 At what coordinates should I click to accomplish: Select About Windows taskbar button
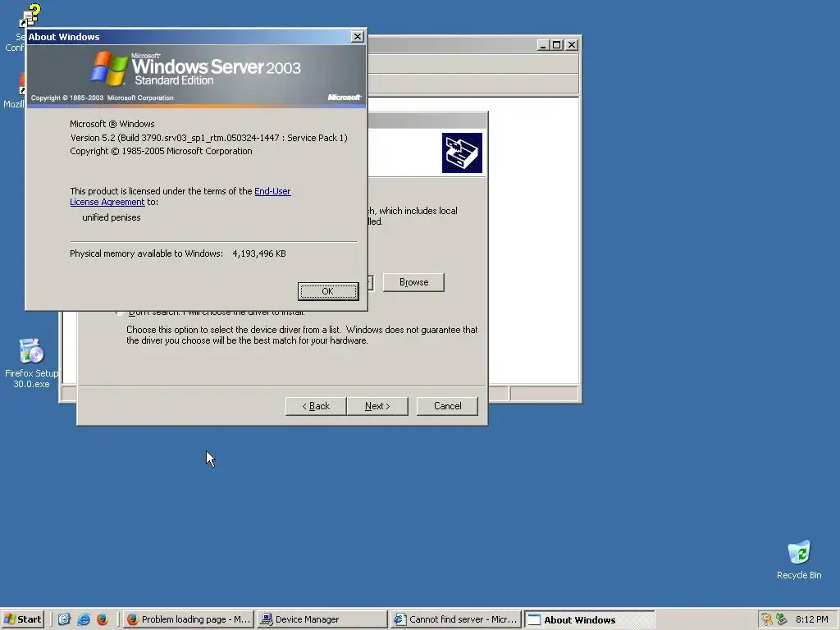coord(589,619)
